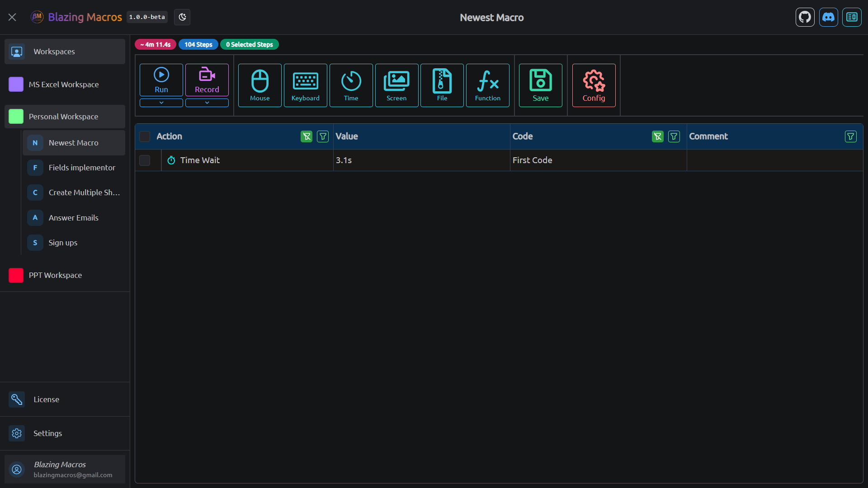Click the 0 Selected Steps badge
868x488 pixels.
click(250, 44)
